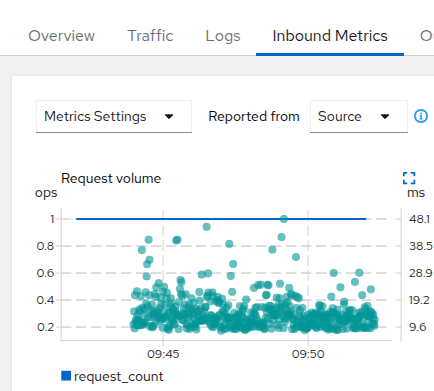
Task: Expand the Request volume chart to fullscreen
Action: pos(409,178)
